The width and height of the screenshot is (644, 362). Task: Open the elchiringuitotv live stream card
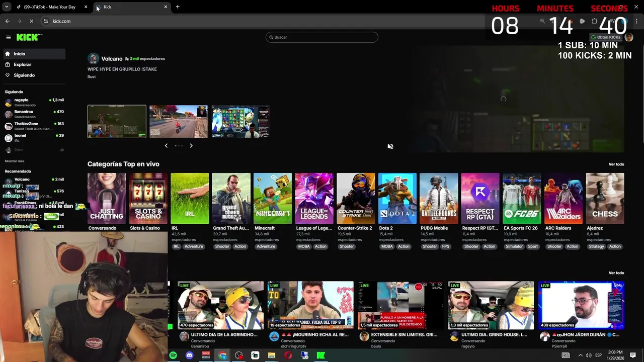pos(310,305)
